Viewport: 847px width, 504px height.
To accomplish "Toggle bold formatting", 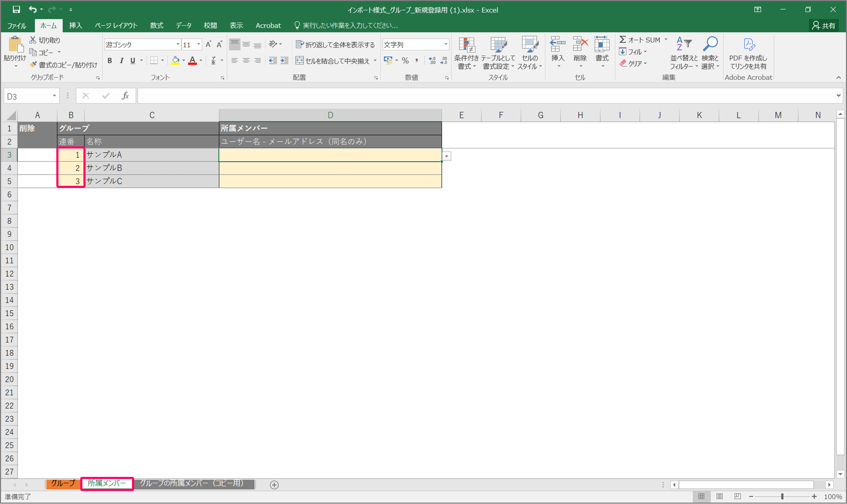I will pos(110,61).
